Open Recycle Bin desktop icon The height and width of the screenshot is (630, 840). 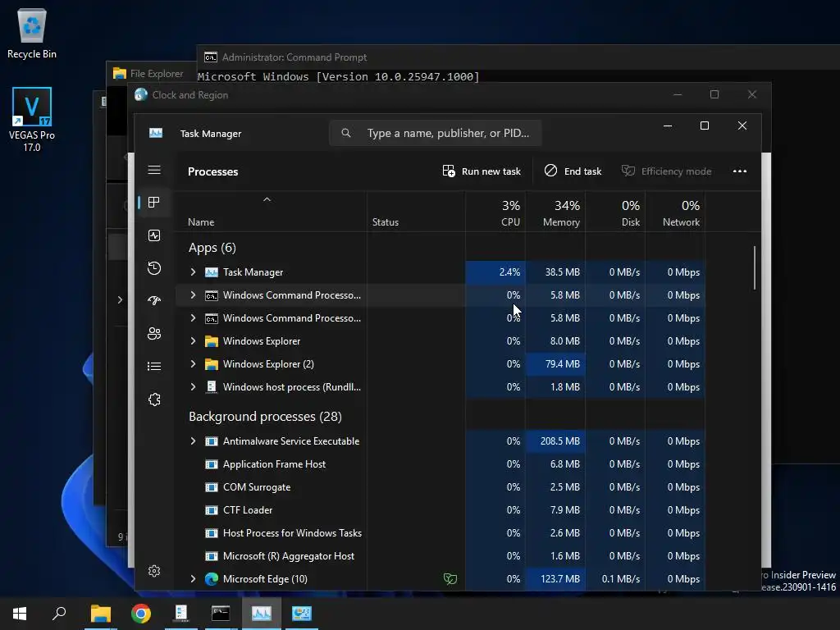tap(32, 33)
